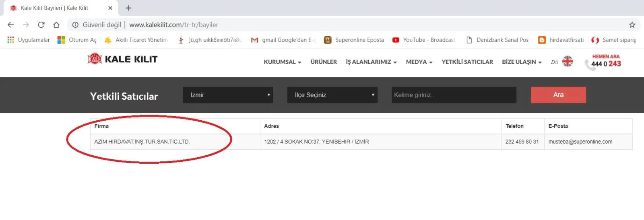The width and height of the screenshot is (644, 220).
Task: Open YouTube - Broadcast bookmark
Action: [424, 40]
